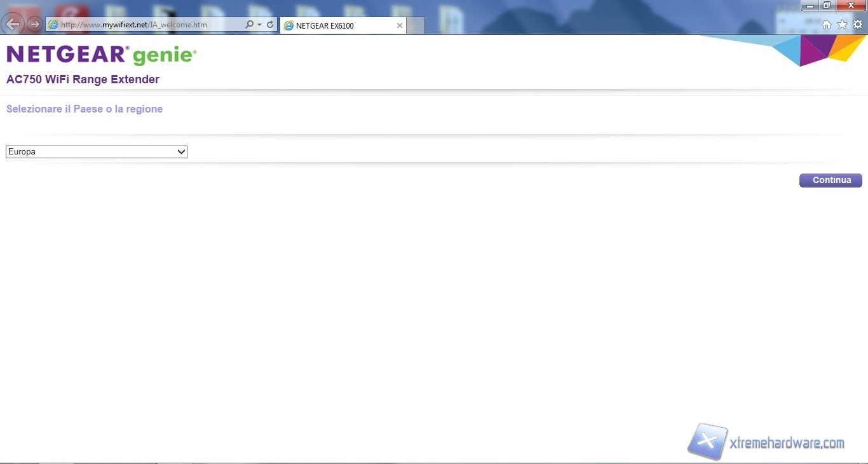This screenshot has width=868, height=464.
Task: Switch to the NETGEAR EX6100 tab
Action: pyautogui.click(x=337, y=25)
